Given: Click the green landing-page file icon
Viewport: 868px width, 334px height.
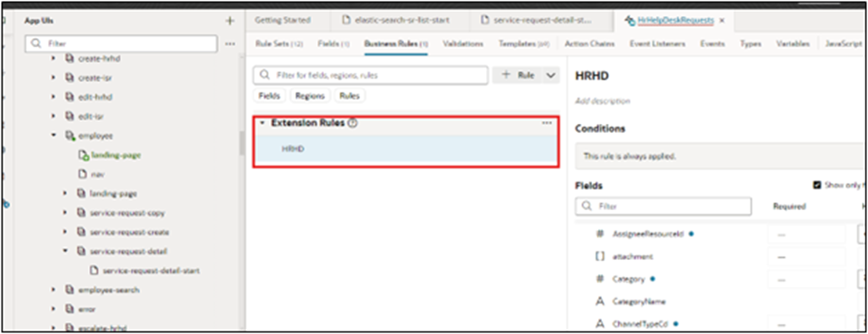Looking at the screenshot, I should (x=83, y=155).
